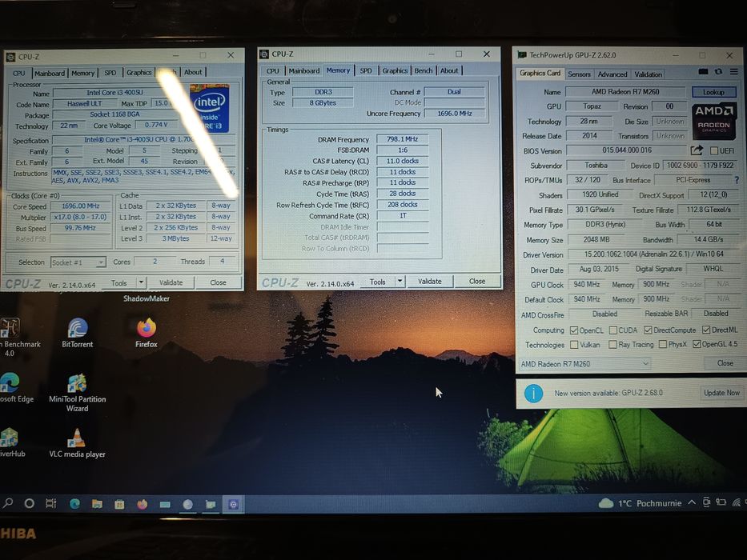Open Graphics tab in left CPU-Z window
Screen dimensions: 747x560
[x=139, y=72]
